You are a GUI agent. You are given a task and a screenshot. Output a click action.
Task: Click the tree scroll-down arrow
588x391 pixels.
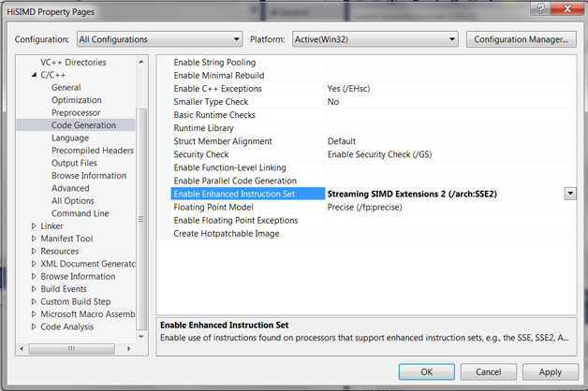coord(141,337)
